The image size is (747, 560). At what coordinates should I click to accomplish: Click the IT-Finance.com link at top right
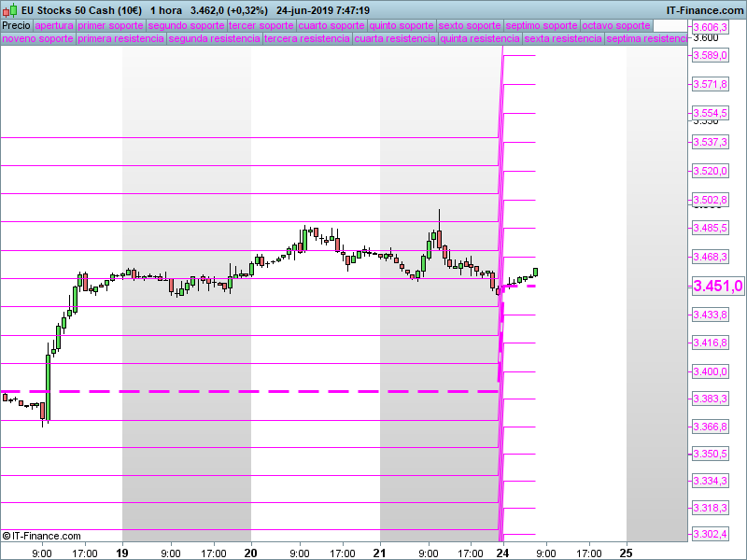705,9
